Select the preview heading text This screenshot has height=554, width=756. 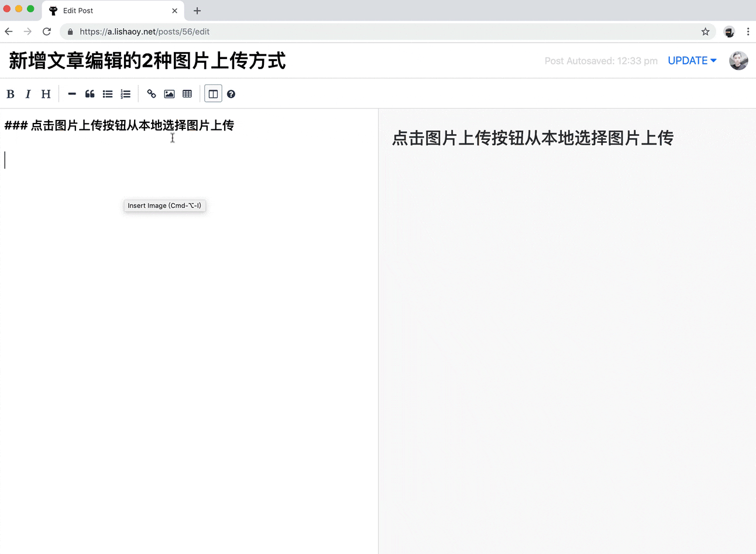[532, 138]
